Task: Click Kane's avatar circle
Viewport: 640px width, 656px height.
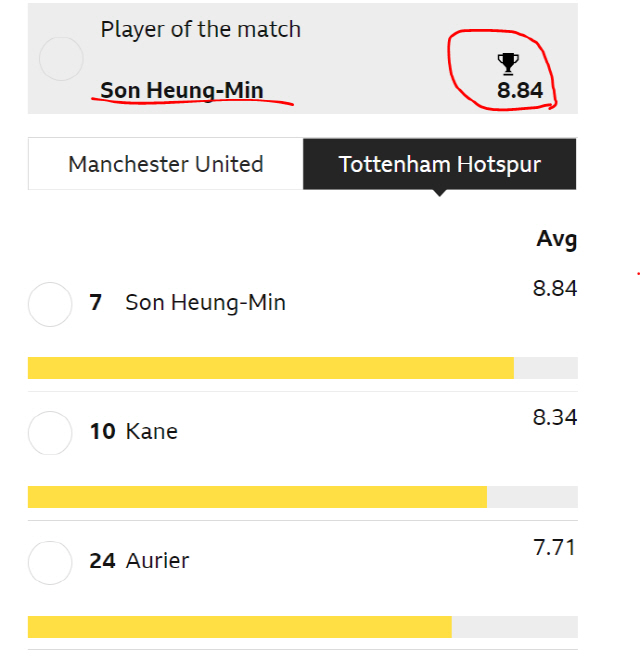Action: coord(50,433)
